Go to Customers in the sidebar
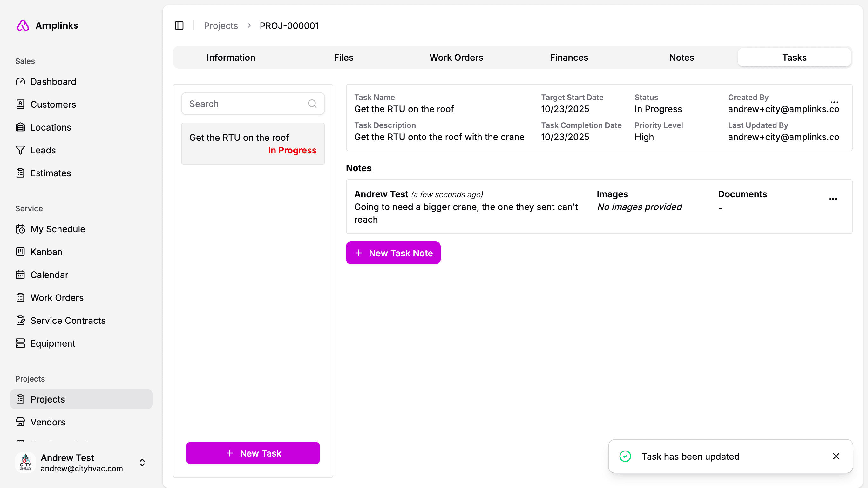This screenshot has height=488, width=868. (x=53, y=105)
